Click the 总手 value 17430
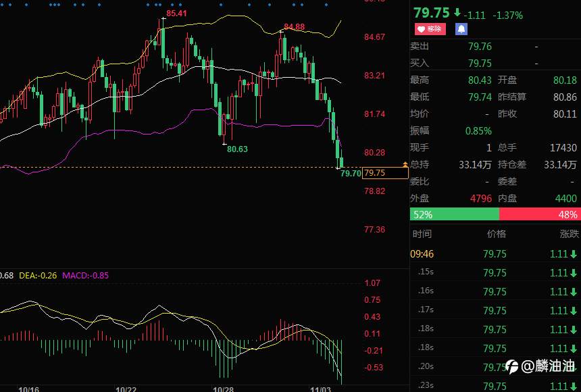Viewport: 581px width, 392px height. 563,147
